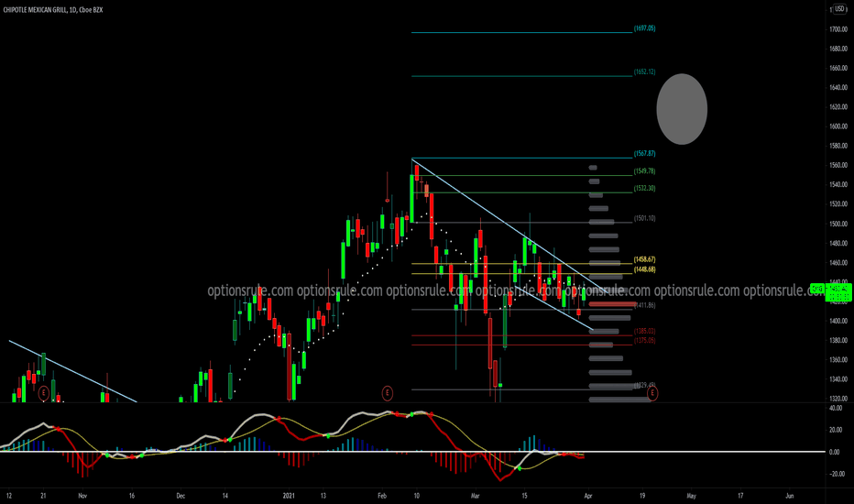Screen dimensions: 854x504
Task: Click 1620.00 on the price axis
Action: point(838,107)
